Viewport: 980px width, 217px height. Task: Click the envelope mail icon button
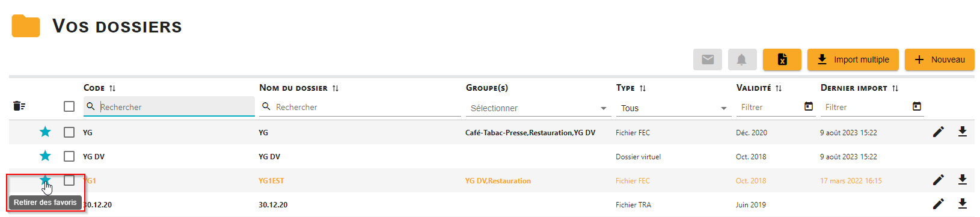tap(708, 60)
